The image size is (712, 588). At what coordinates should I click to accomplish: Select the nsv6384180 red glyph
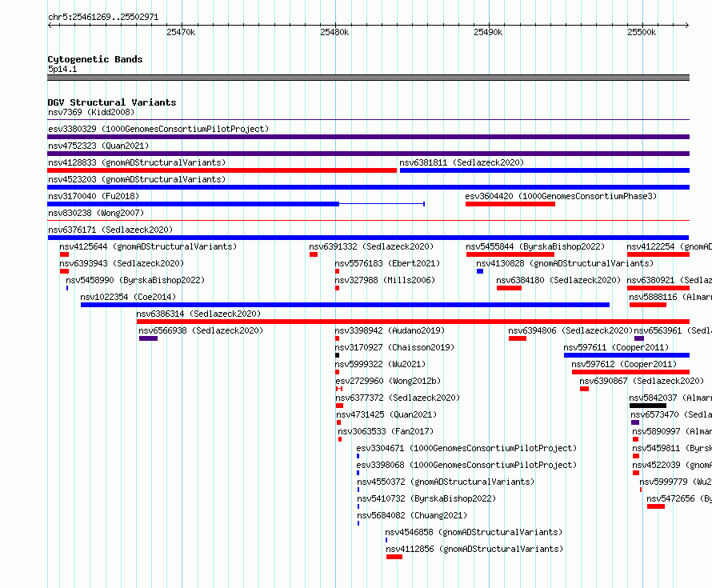[x=509, y=288]
